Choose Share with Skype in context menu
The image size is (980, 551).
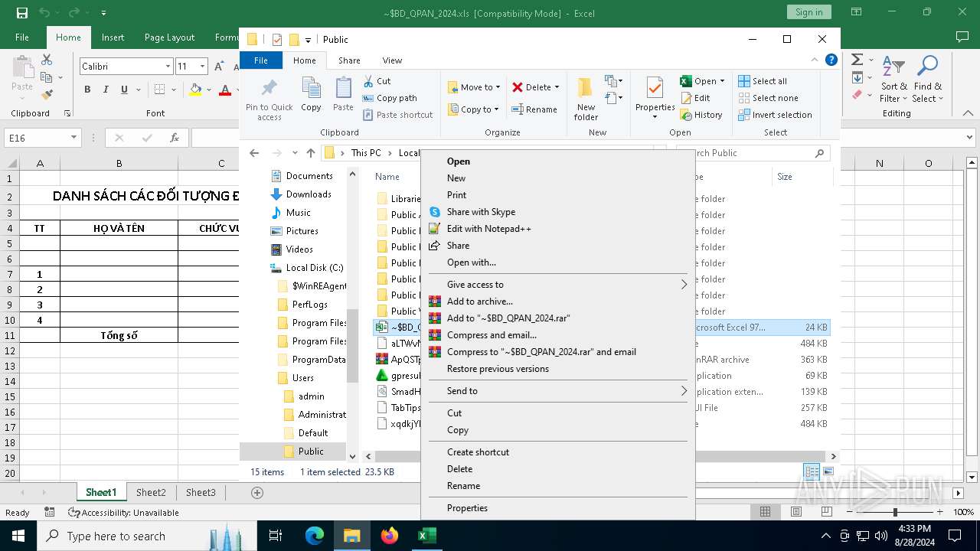[x=558, y=212]
